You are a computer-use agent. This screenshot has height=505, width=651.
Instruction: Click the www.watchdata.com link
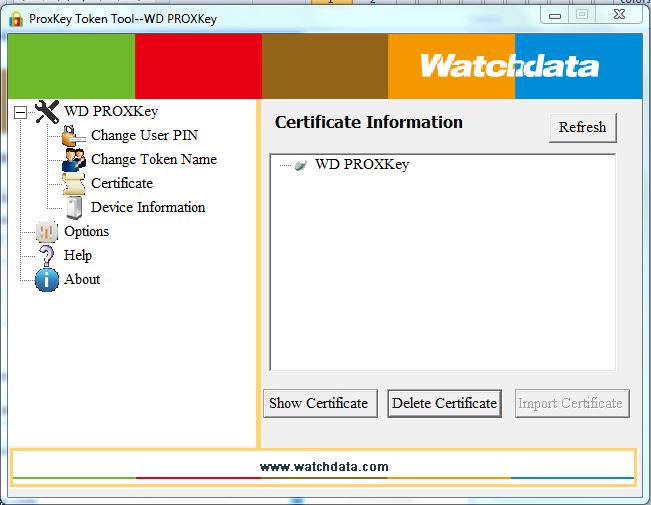click(x=324, y=467)
